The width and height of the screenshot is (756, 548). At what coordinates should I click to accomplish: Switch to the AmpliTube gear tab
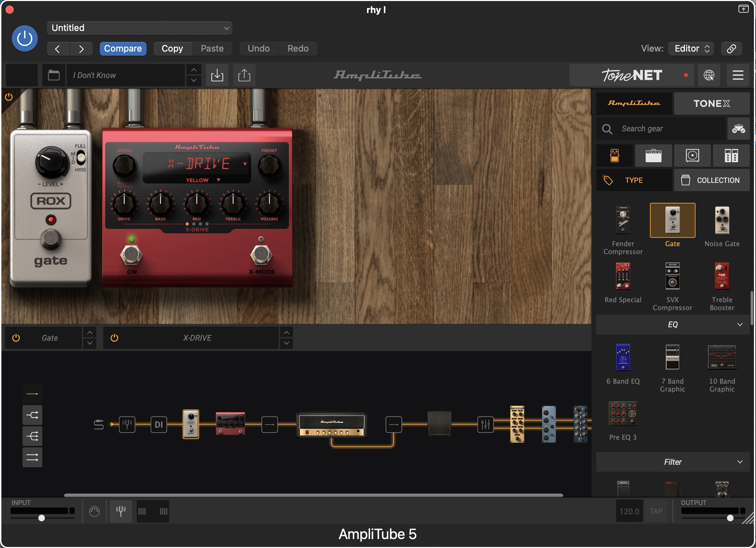pos(634,103)
